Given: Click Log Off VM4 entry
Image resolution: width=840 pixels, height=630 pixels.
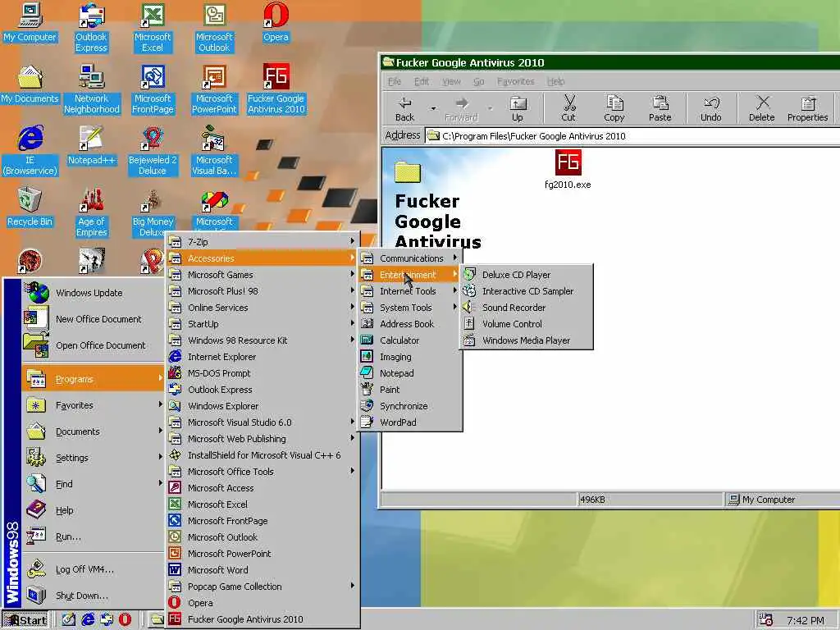Looking at the screenshot, I should (93, 569).
